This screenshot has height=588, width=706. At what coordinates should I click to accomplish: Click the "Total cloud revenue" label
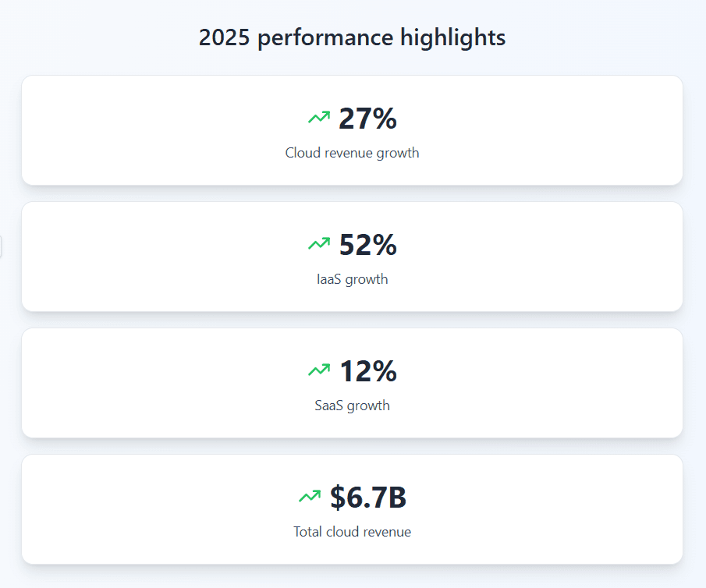(x=352, y=532)
